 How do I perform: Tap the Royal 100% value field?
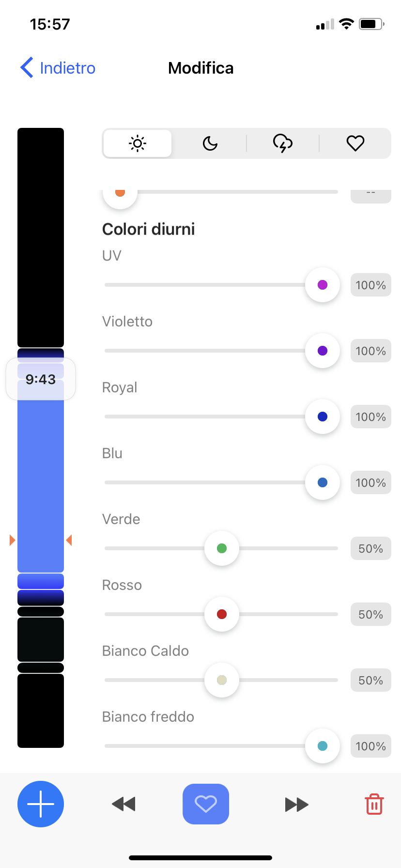coord(371,417)
